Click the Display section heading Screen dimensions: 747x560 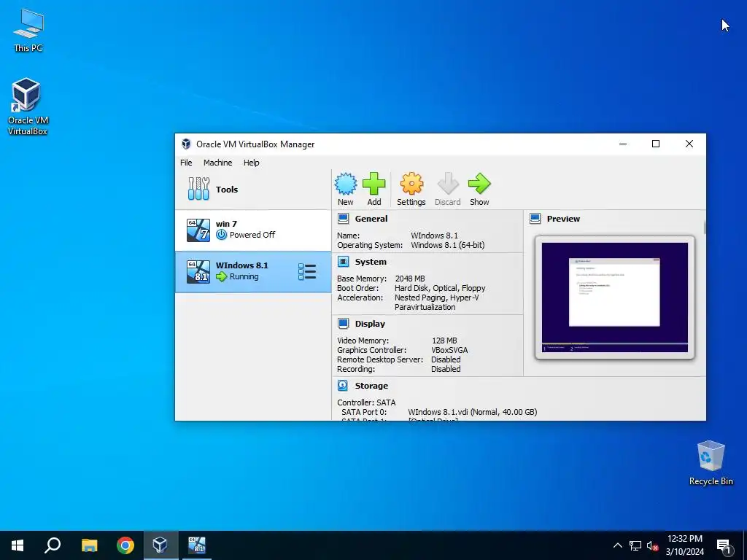pyautogui.click(x=370, y=323)
